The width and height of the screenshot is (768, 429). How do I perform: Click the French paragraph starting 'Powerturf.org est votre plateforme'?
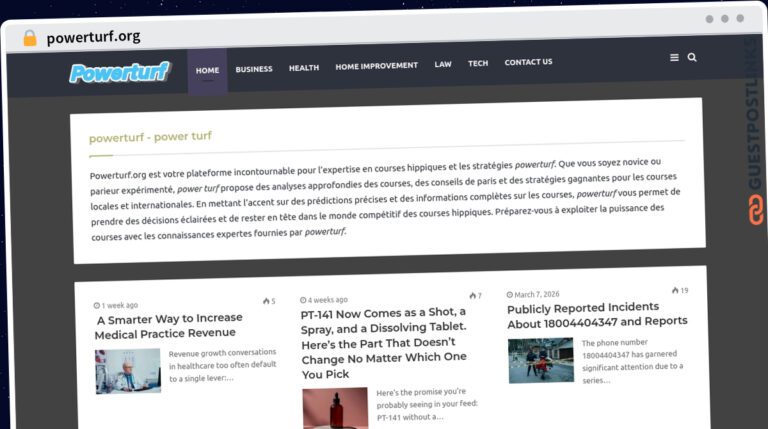[x=385, y=199]
